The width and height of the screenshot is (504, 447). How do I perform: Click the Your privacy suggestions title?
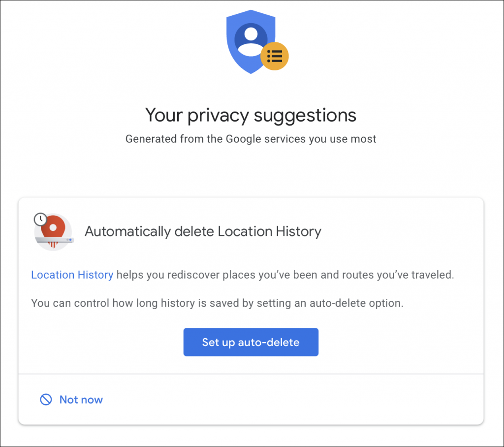251,115
